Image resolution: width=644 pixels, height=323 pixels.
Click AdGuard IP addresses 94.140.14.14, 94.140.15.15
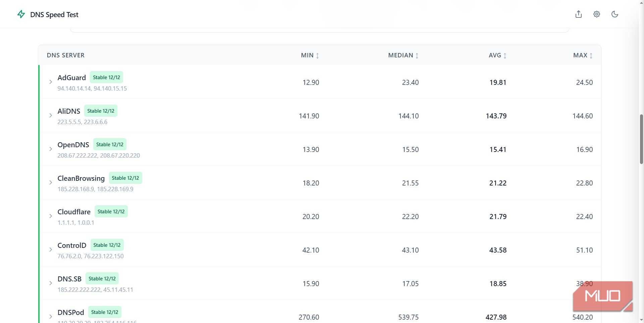tap(92, 89)
